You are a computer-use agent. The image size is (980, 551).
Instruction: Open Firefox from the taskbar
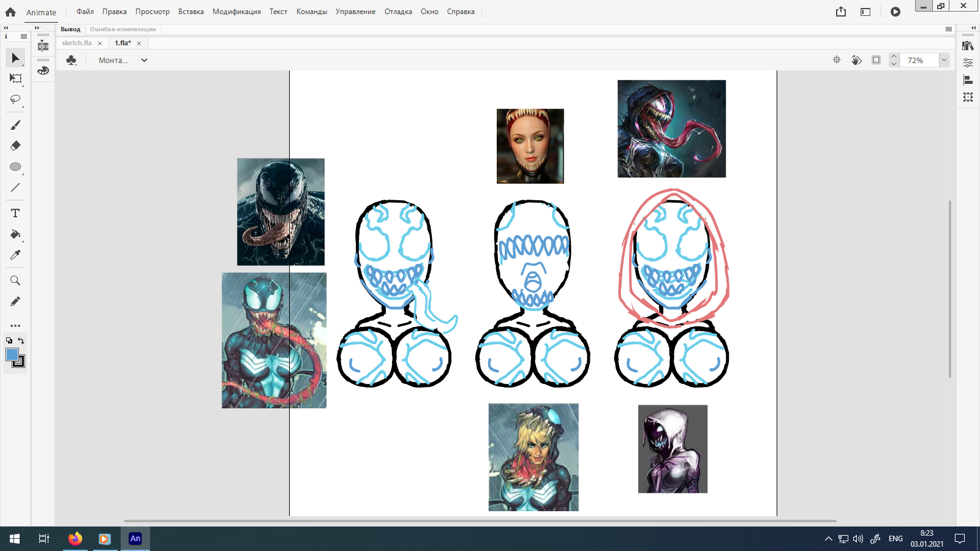point(75,539)
